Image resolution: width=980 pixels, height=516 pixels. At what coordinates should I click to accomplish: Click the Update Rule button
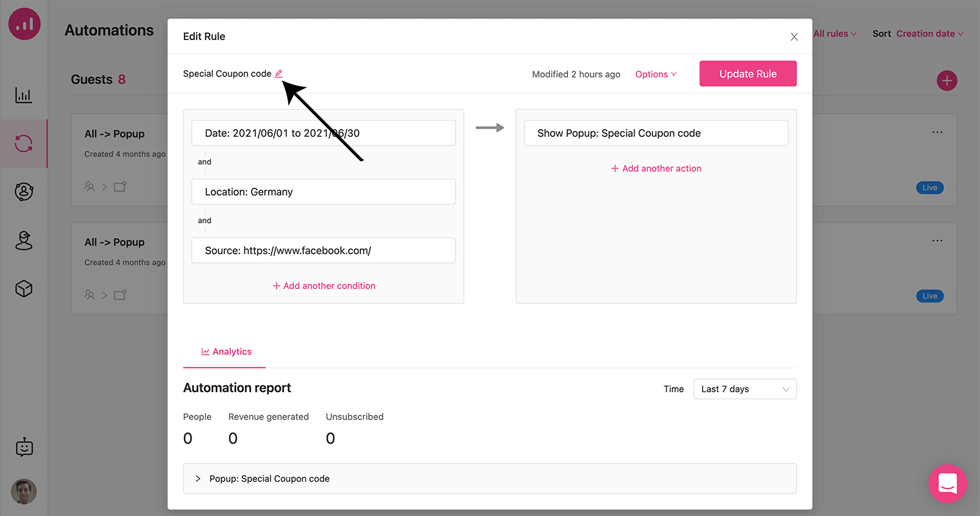tap(748, 74)
